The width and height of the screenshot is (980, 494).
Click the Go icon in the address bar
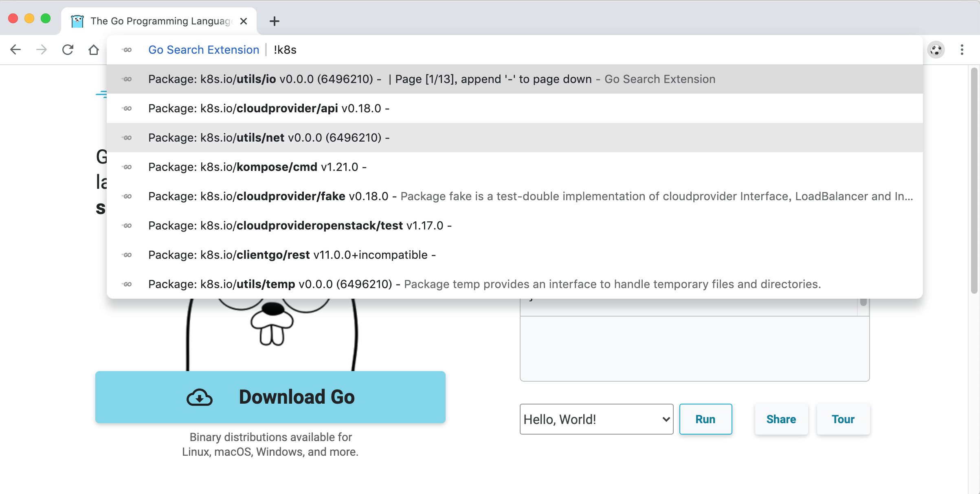point(127,50)
